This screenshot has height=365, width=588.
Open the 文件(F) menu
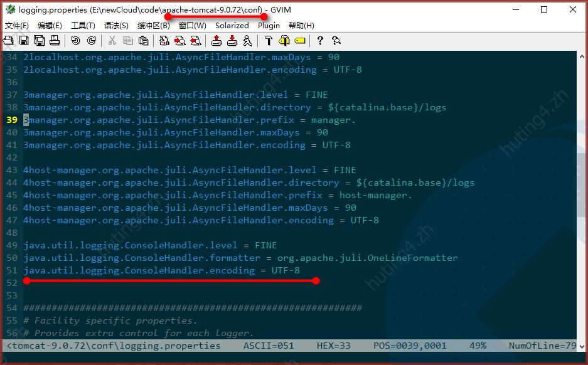pos(17,26)
